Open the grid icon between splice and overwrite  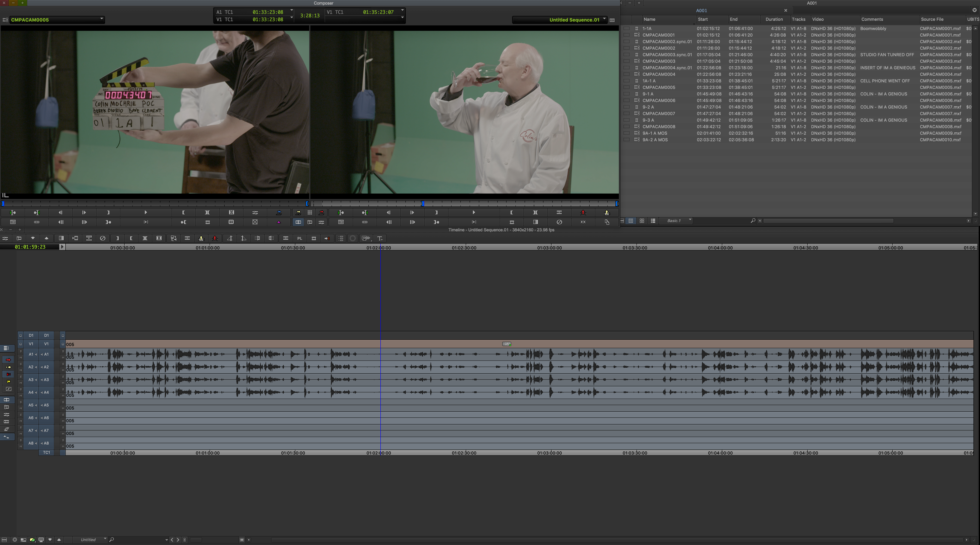[x=310, y=212]
